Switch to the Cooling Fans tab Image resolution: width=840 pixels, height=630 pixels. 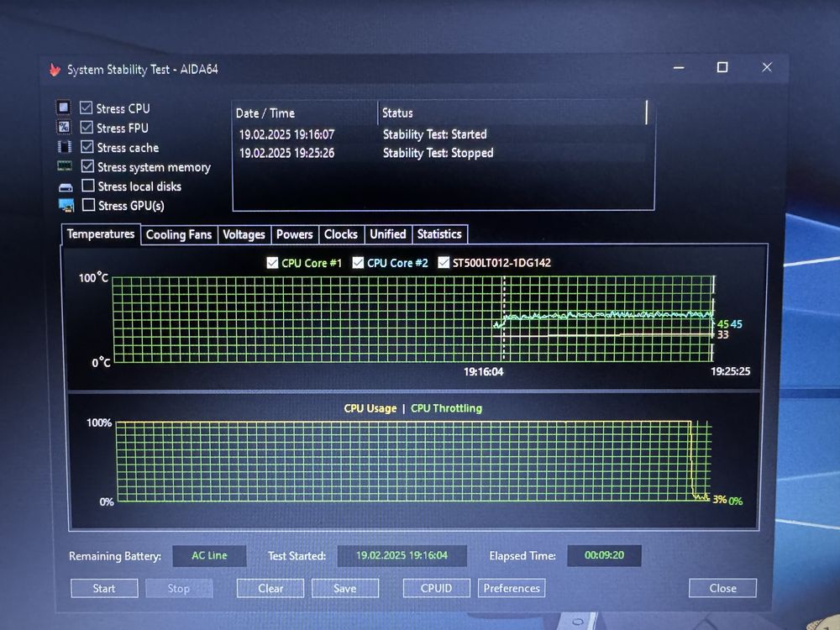[179, 234]
